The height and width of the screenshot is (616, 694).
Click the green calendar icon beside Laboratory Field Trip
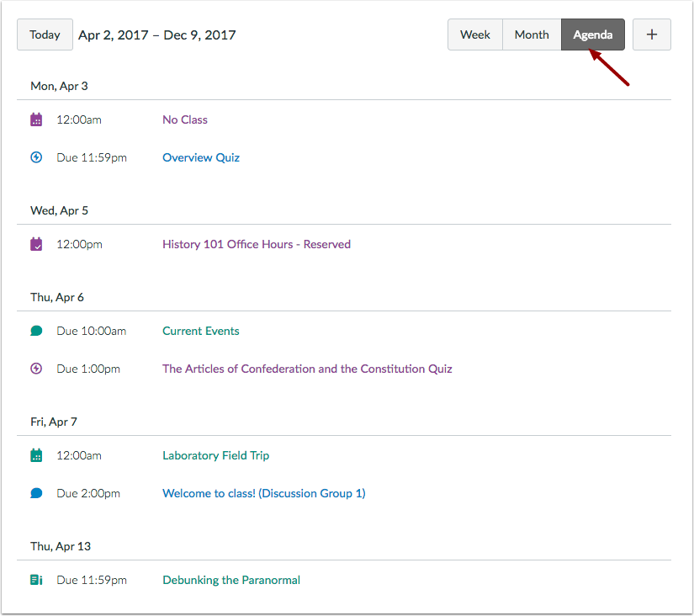(36, 455)
